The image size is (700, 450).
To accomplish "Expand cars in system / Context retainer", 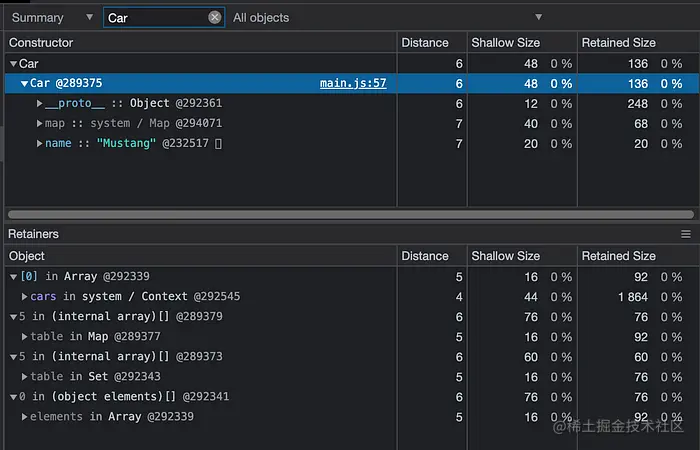I will (25, 297).
